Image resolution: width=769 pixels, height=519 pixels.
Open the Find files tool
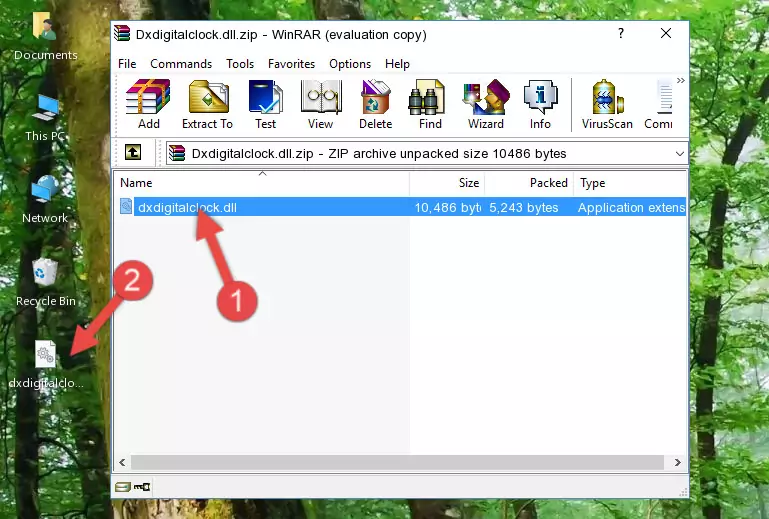(x=430, y=104)
